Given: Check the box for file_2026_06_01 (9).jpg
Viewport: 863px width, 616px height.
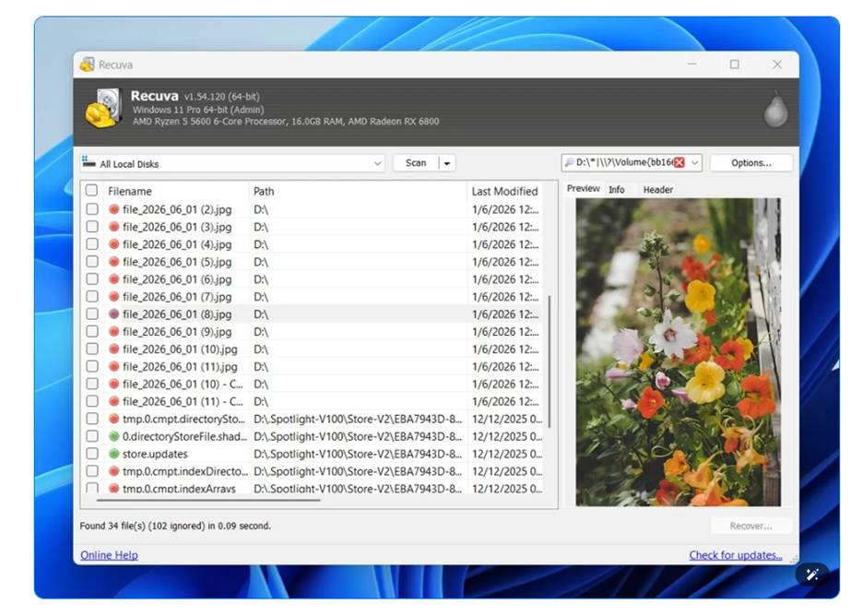Looking at the screenshot, I should click(x=92, y=331).
